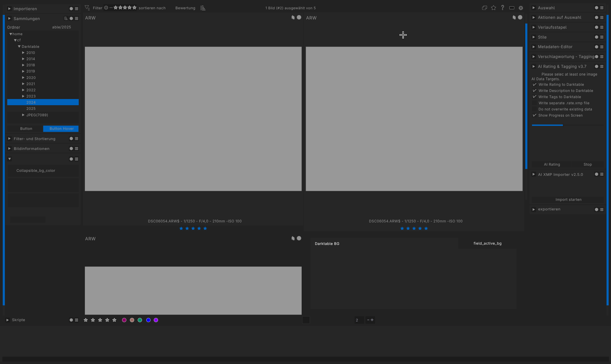This screenshot has height=364, width=611.
Task: Expand the 2019 folder in tree
Action: [23, 71]
